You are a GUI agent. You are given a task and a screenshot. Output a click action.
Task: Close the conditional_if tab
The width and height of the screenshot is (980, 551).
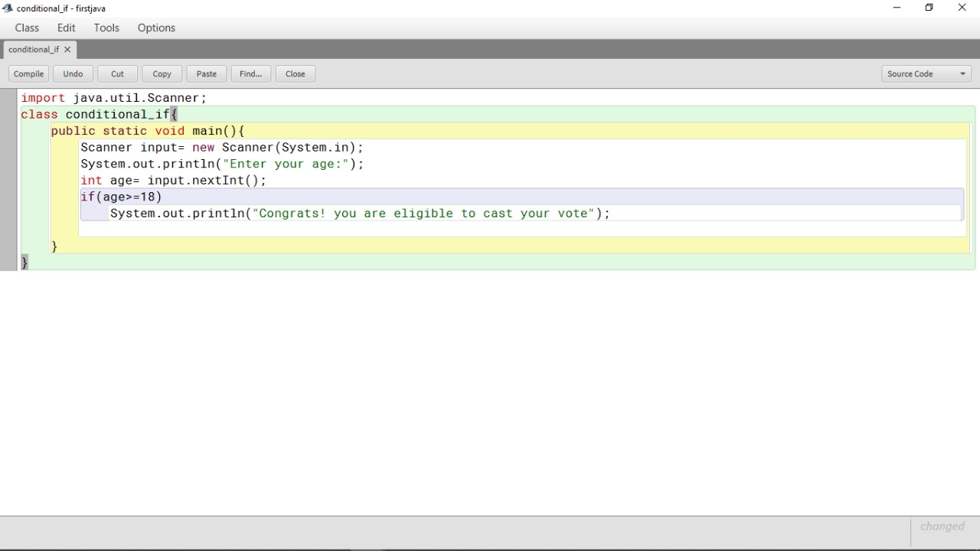pos(66,49)
